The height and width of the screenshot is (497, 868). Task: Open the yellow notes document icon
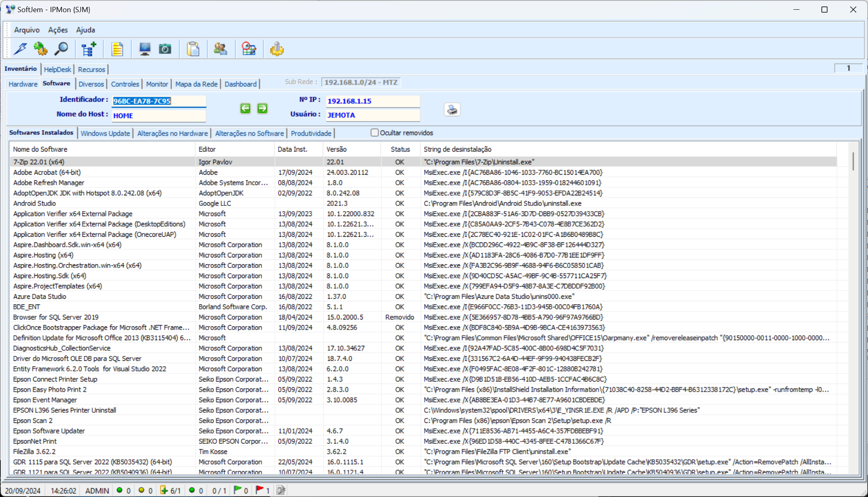pos(117,49)
